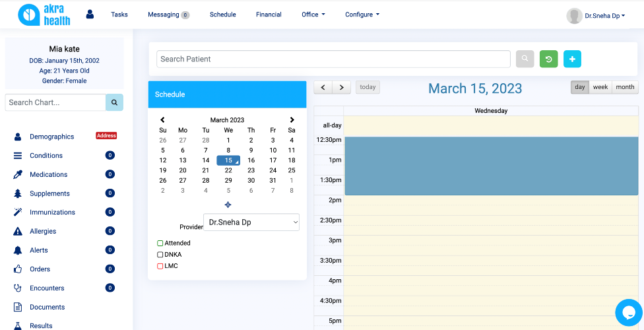644x330 pixels.
Task: Go to previous month in mini calendar
Action: tap(162, 120)
